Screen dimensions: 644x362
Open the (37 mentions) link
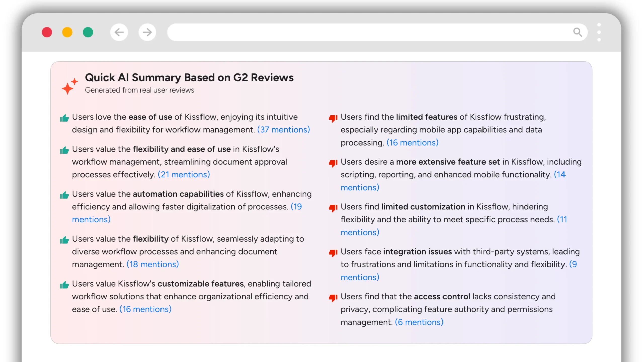pyautogui.click(x=284, y=130)
